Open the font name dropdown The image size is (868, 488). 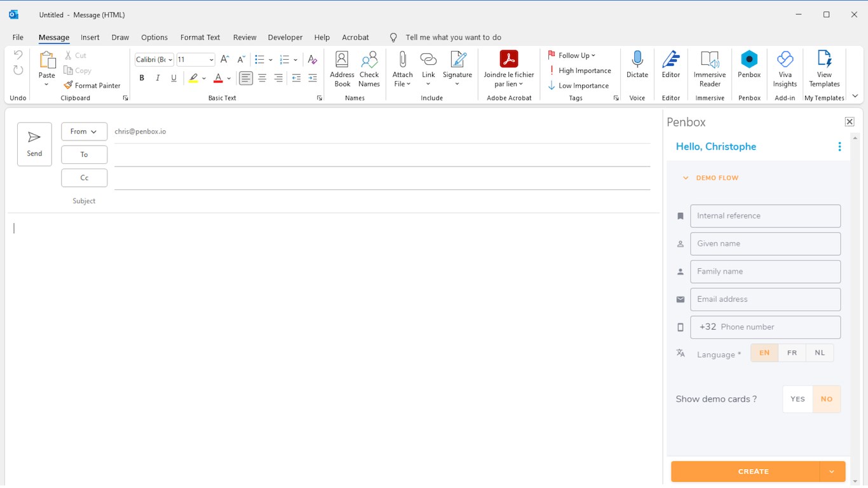click(170, 60)
